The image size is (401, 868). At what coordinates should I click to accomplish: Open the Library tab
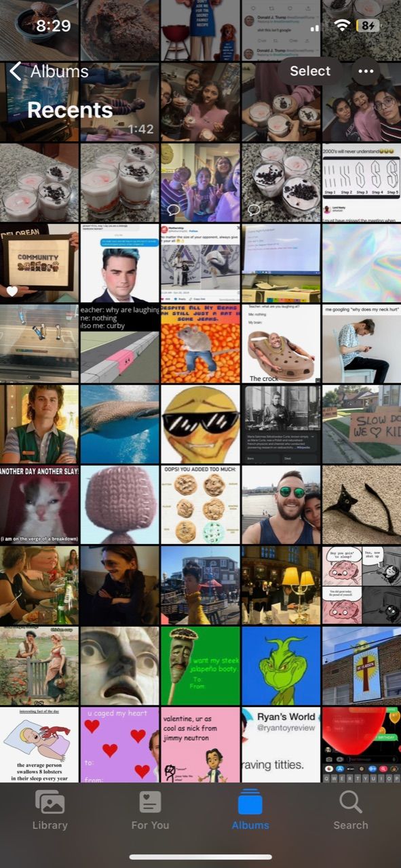(x=50, y=810)
